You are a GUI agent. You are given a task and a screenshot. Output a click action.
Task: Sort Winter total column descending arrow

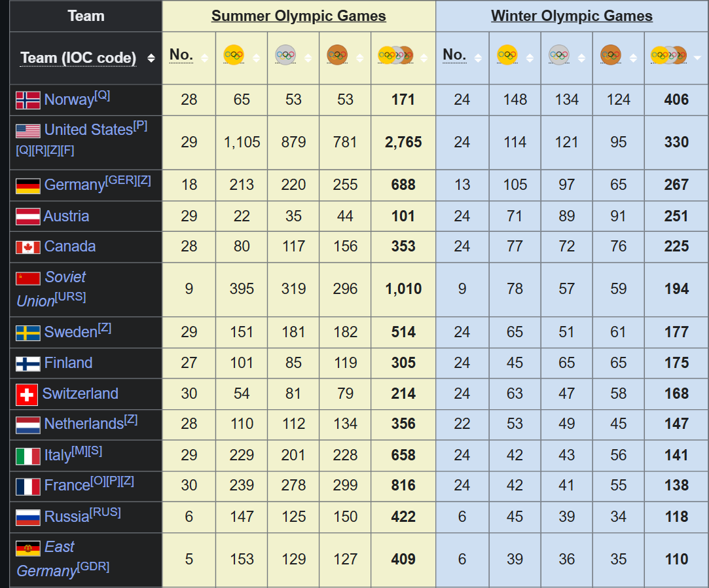point(698,58)
